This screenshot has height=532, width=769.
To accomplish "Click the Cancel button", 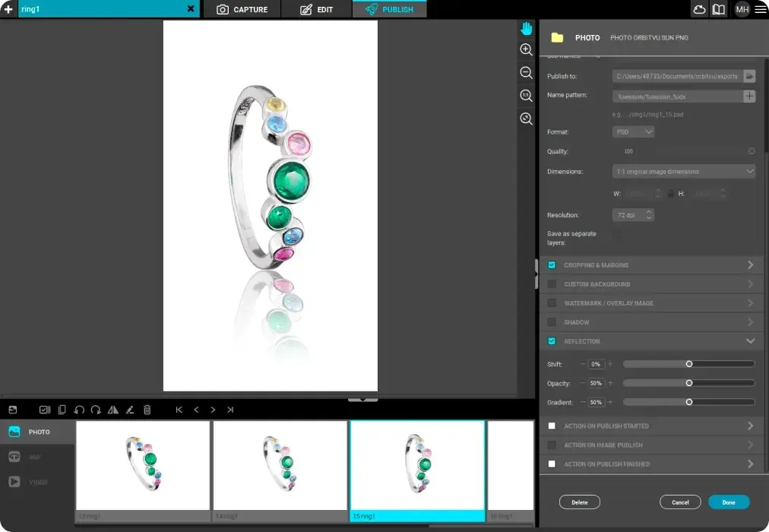I will point(680,502).
